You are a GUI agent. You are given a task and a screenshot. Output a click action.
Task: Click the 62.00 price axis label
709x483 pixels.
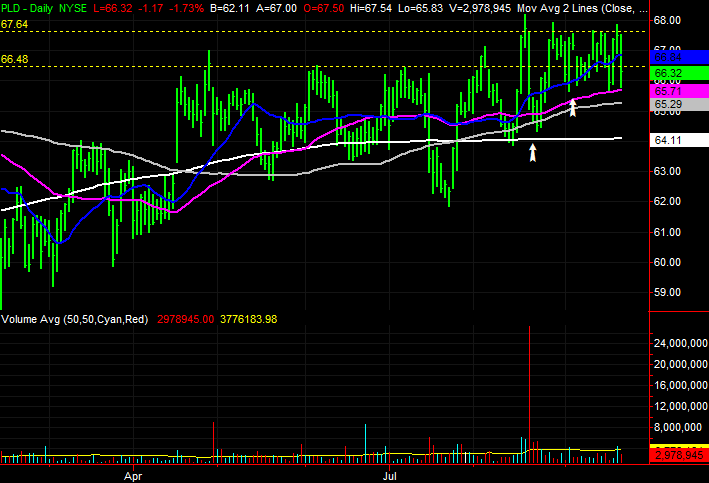[667, 201]
